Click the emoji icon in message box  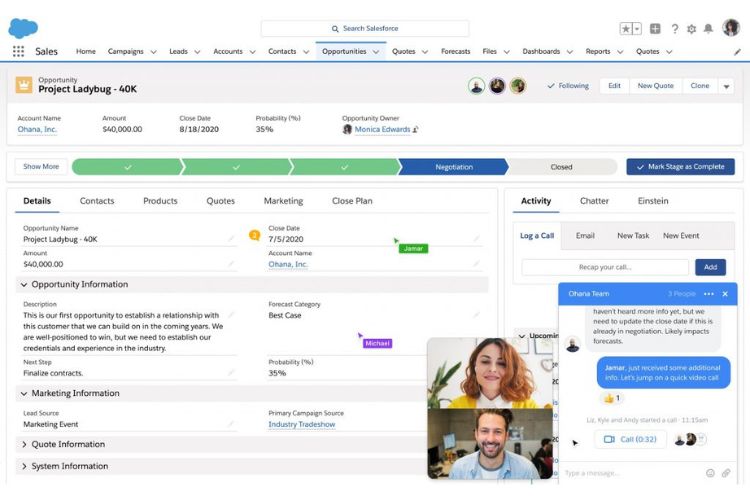(711, 473)
